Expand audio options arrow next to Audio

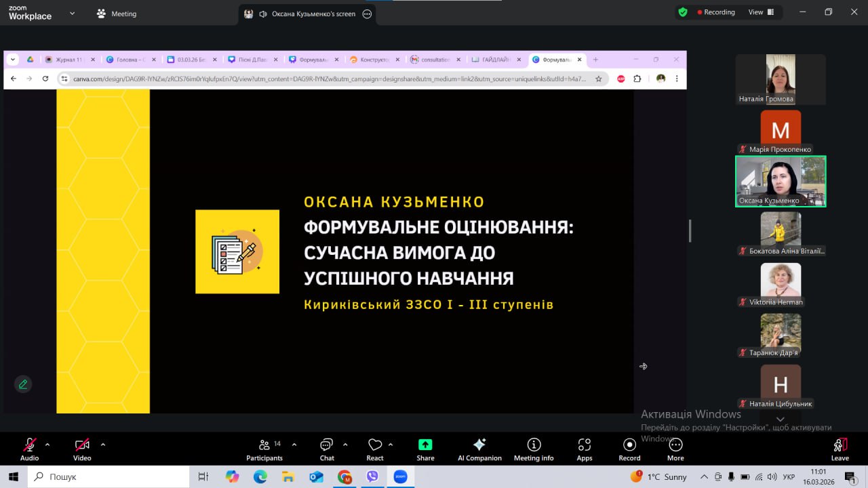click(47, 445)
